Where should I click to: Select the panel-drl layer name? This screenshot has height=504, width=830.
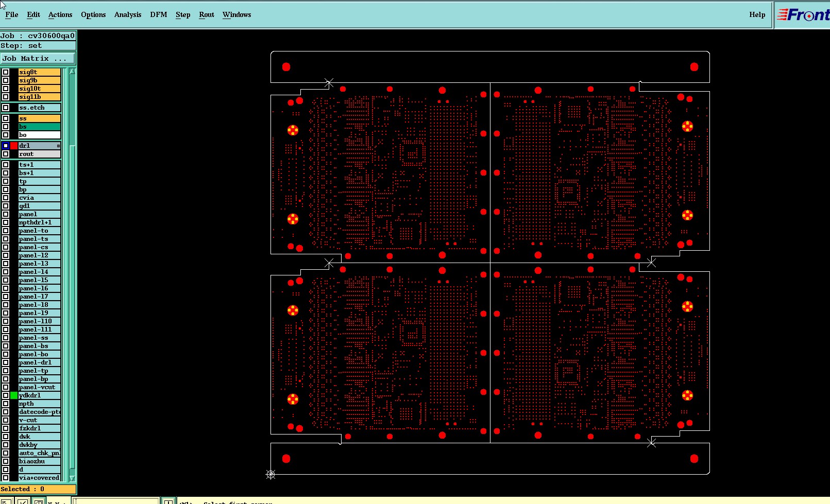click(x=40, y=362)
